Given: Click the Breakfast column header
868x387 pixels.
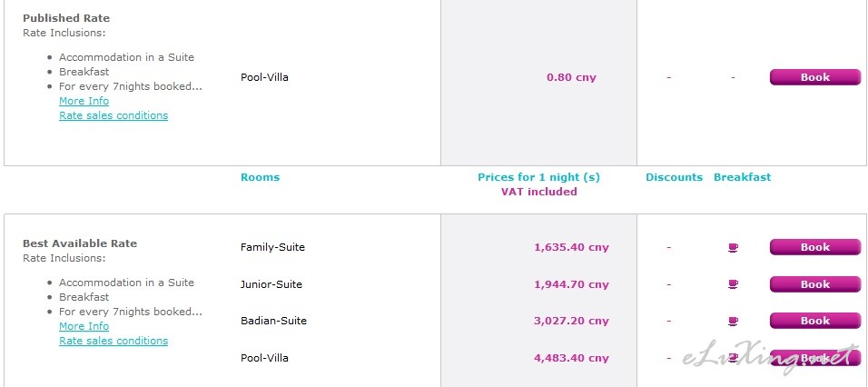Looking at the screenshot, I should click(743, 177).
